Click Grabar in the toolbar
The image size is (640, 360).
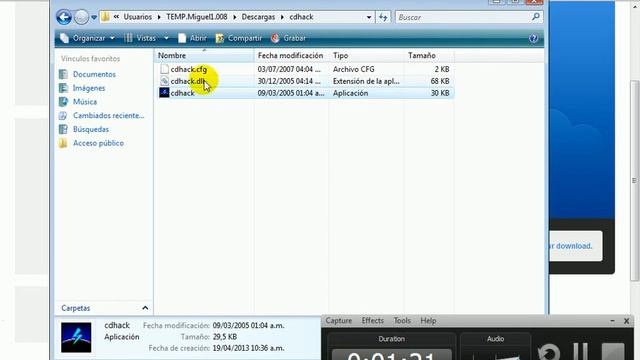289,38
